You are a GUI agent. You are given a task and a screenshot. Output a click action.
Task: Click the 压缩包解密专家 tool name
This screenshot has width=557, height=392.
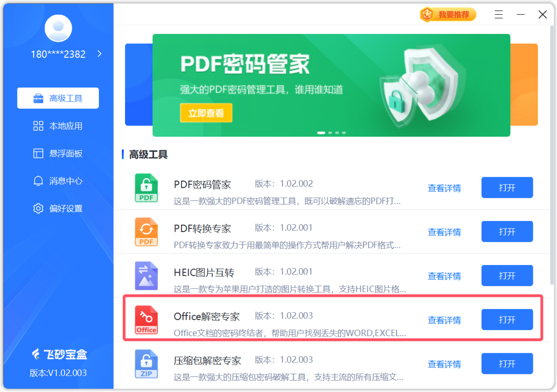point(207,360)
